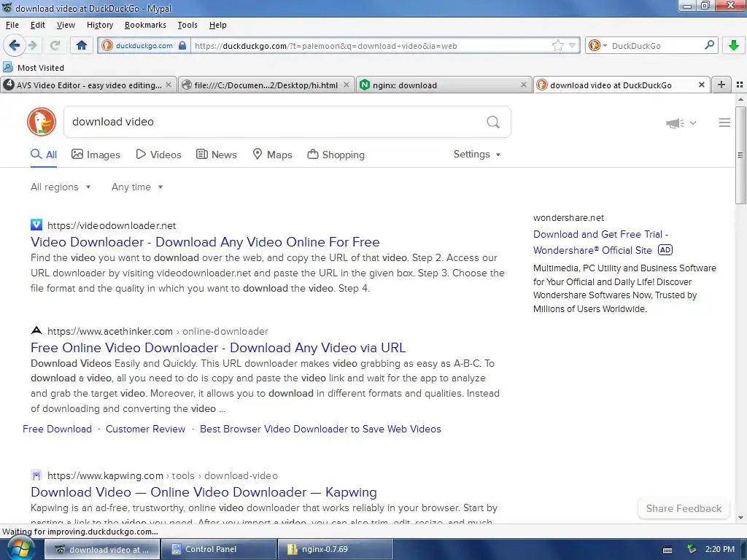Open the Customer Review sitelink
Viewport: 747px width, 560px height.
point(145,429)
